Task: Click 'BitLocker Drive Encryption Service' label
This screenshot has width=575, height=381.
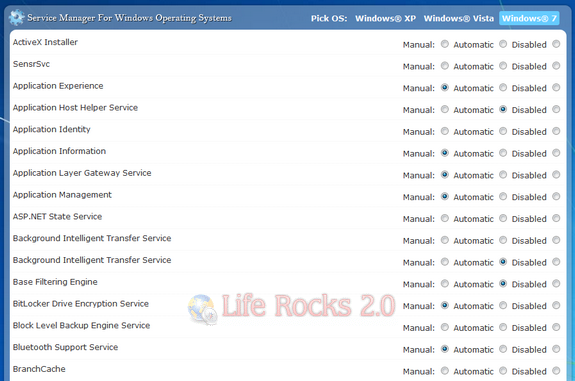Action: point(81,304)
